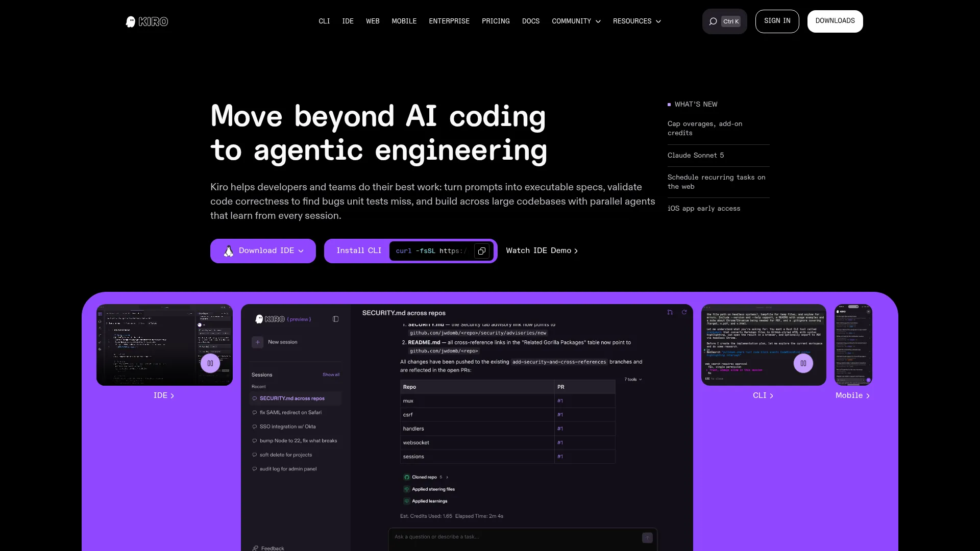Expand the Community dropdown menu
The image size is (980, 551).
point(576,21)
